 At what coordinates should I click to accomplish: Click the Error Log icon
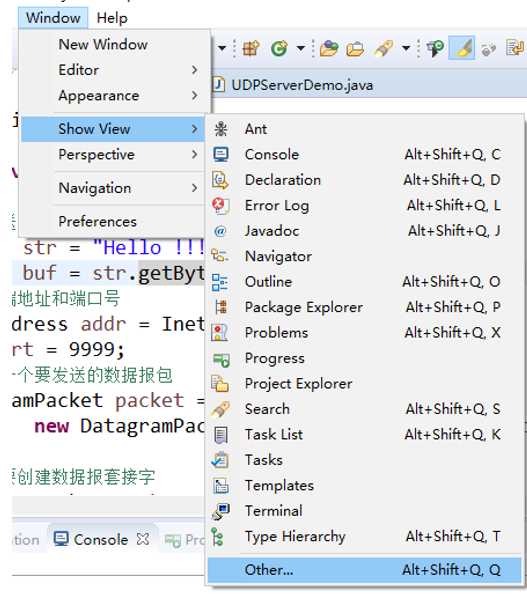point(220,206)
